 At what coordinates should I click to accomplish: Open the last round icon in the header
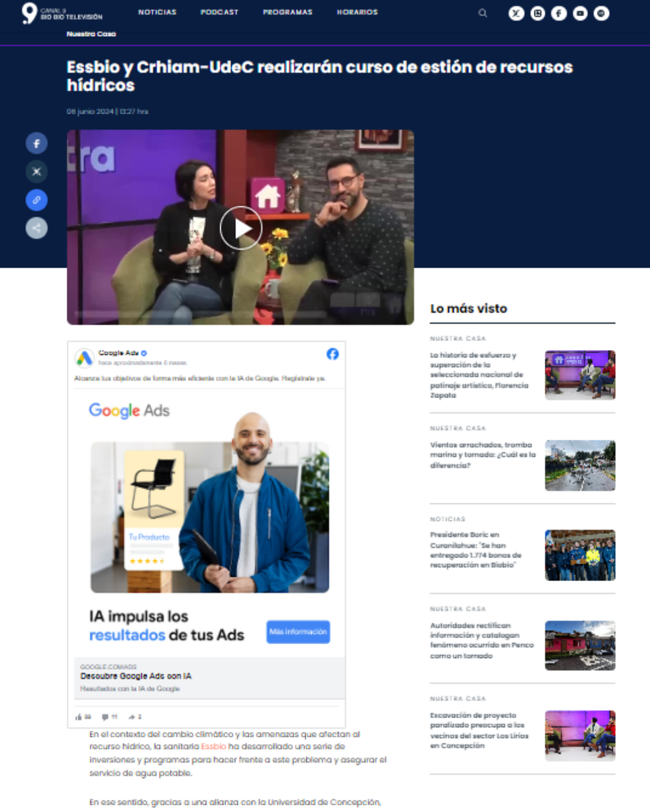(601, 13)
